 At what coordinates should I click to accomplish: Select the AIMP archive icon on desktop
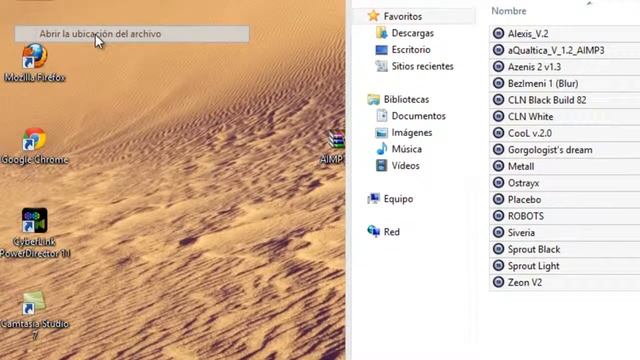point(337,139)
